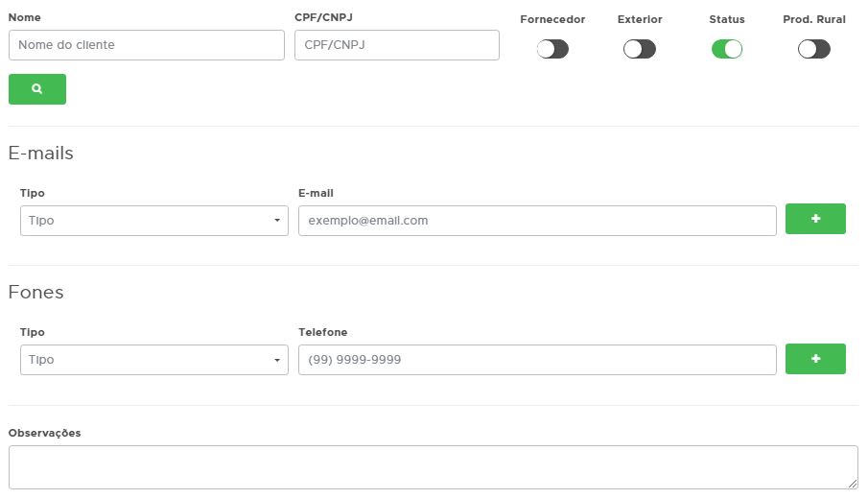868x499 pixels.
Task: Click the Fones section heading
Action: pyautogui.click(x=36, y=293)
